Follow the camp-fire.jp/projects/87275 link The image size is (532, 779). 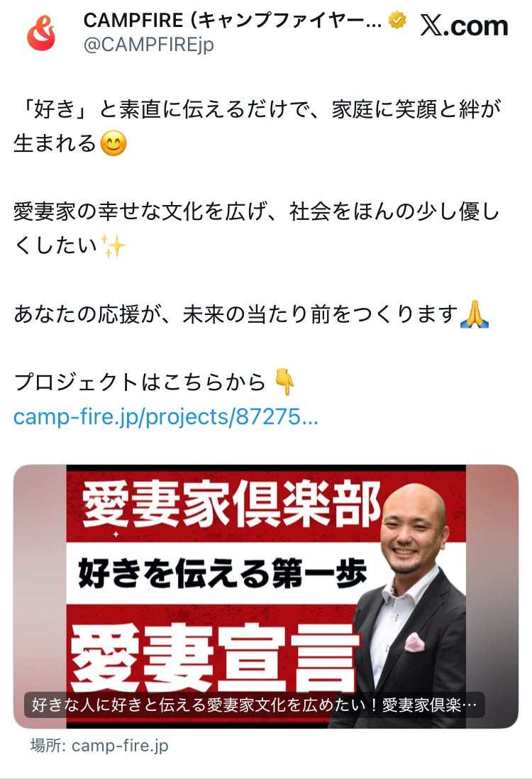165,417
